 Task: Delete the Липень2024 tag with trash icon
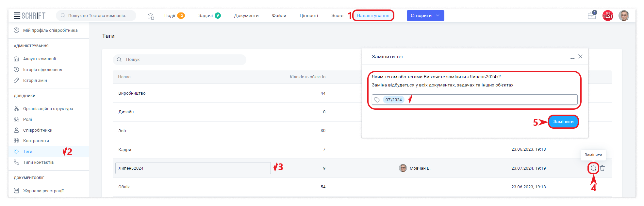coord(603,168)
